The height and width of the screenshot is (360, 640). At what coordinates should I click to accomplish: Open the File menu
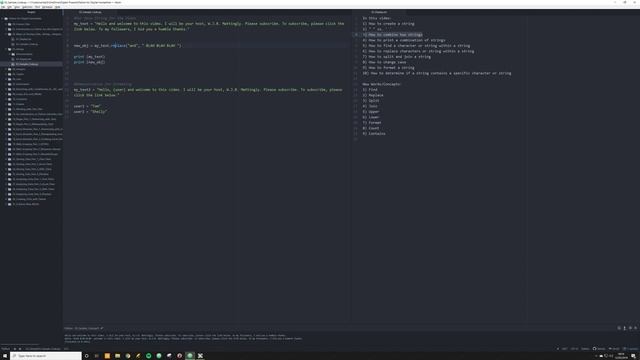point(3,7)
